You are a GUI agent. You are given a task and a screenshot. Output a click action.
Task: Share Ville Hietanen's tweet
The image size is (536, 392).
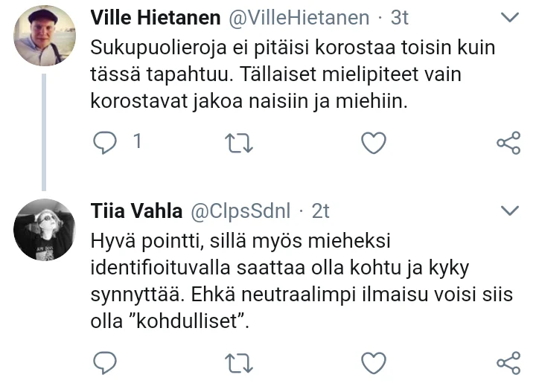coord(507,143)
